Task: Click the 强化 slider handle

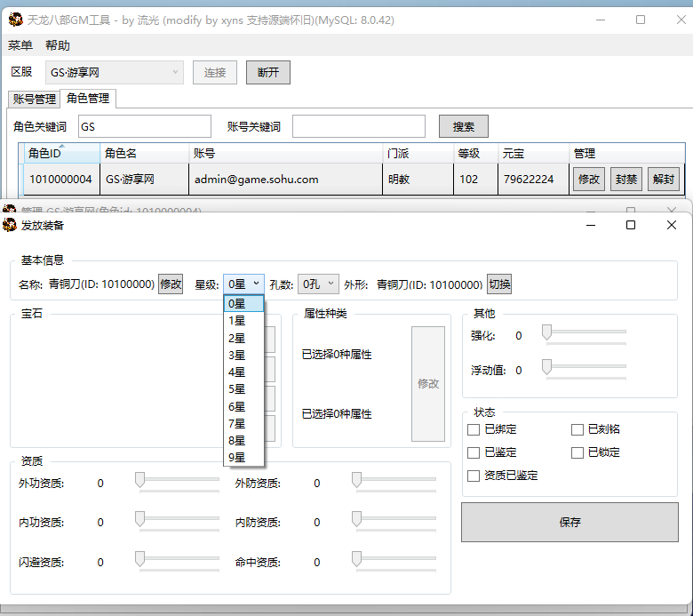Action: click(x=547, y=332)
